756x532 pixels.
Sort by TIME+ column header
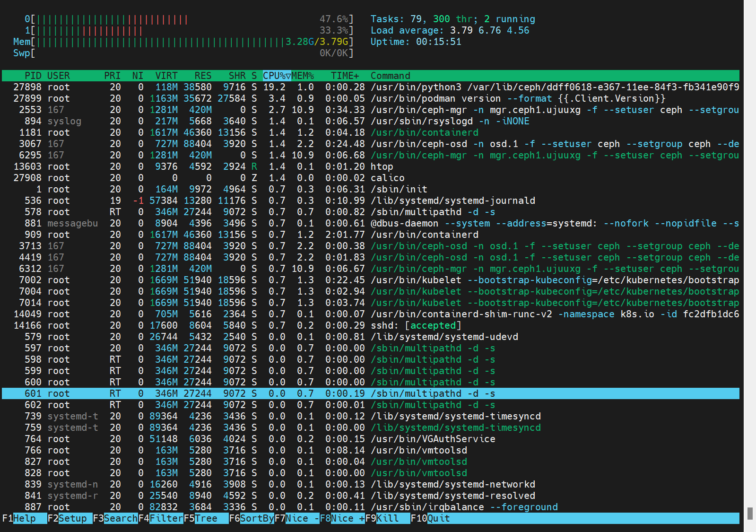[345, 76]
